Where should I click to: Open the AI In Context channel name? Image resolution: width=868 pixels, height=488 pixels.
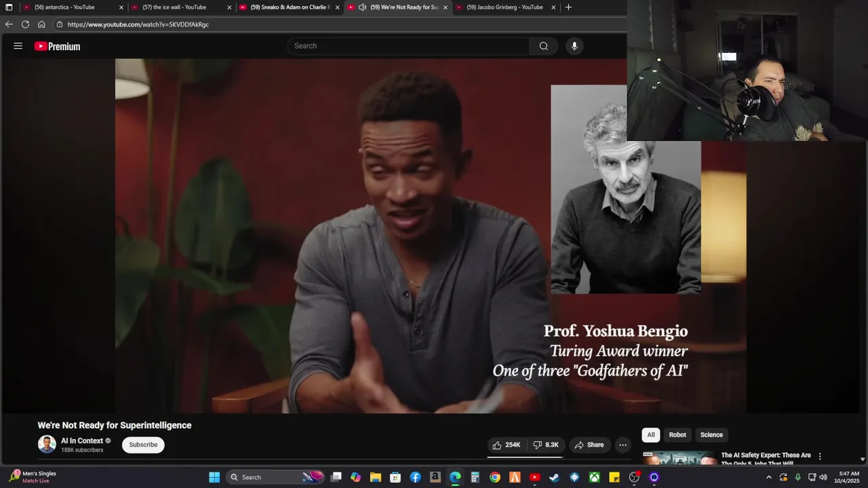(82, 441)
